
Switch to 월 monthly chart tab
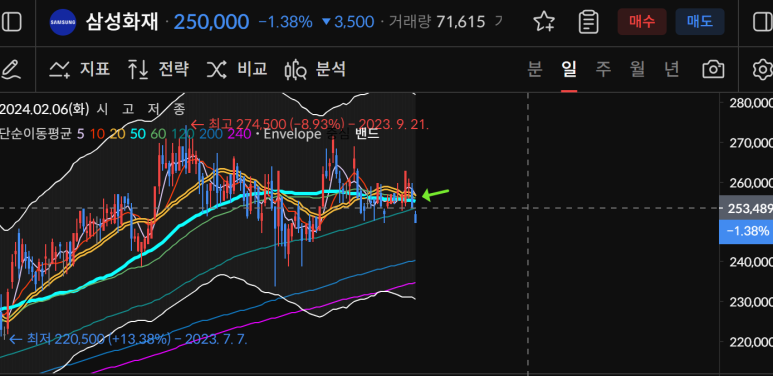click(637, 69)
